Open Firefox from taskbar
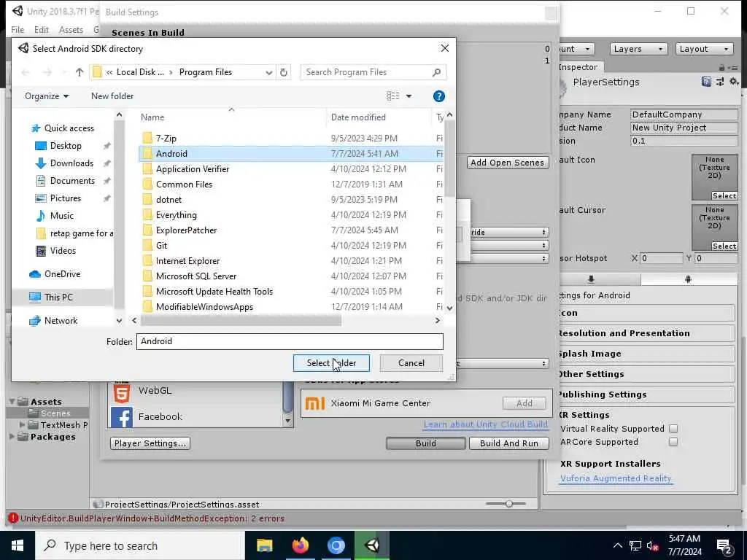Image resolution: width=747 pixels, height=560 pixels. pos(300,545)
